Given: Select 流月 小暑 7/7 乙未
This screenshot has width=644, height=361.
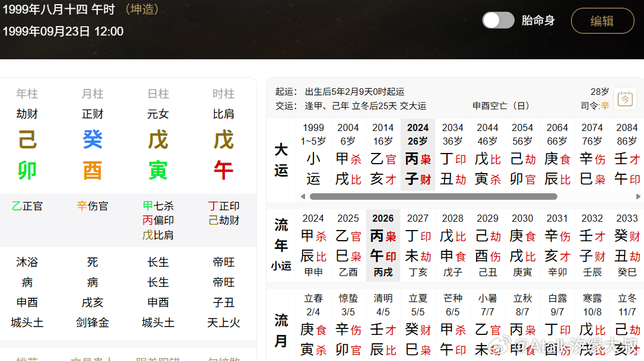Looking at the screenshot, I should (x=487, y=325).
